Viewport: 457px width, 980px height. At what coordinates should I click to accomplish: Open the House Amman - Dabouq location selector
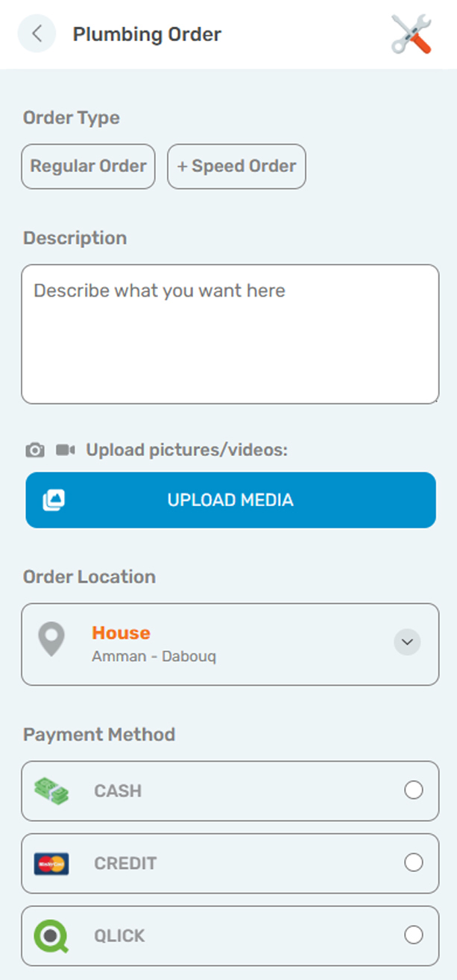point(224,644)
